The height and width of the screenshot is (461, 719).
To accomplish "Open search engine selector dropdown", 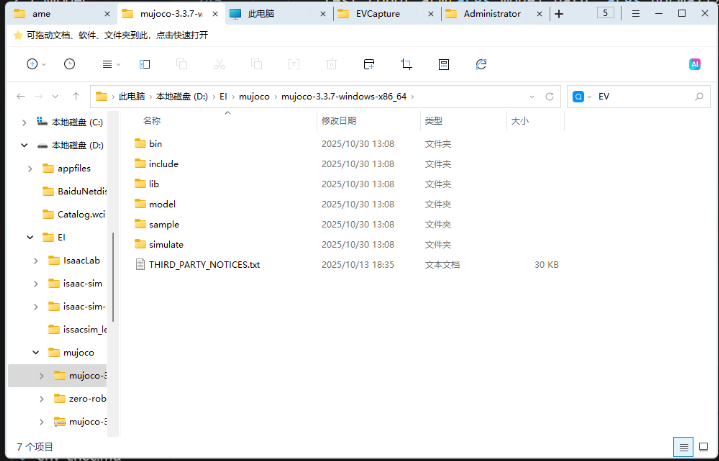I will [590, 97].
